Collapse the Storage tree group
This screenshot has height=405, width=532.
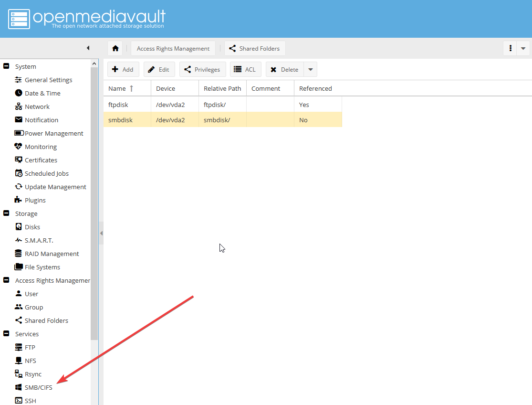pyautogui.click(x=6, y=213)
